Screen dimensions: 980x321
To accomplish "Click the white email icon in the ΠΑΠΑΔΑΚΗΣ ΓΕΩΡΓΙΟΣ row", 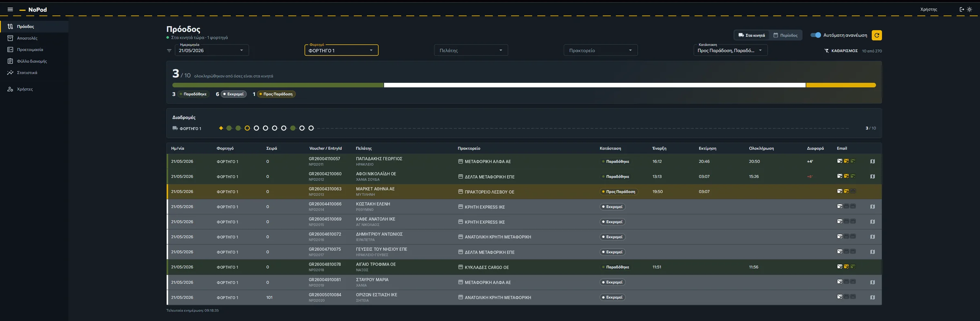I will tap(840, 161).
